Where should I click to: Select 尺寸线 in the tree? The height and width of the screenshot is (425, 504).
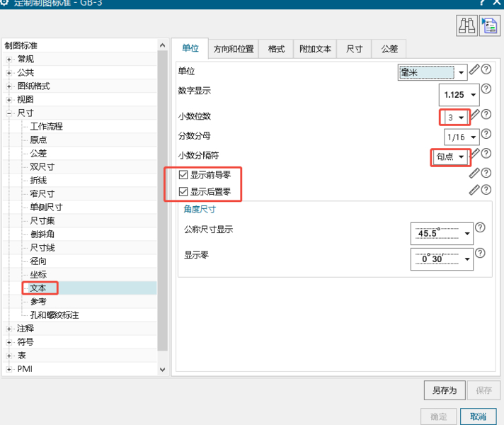coord(42,248)
